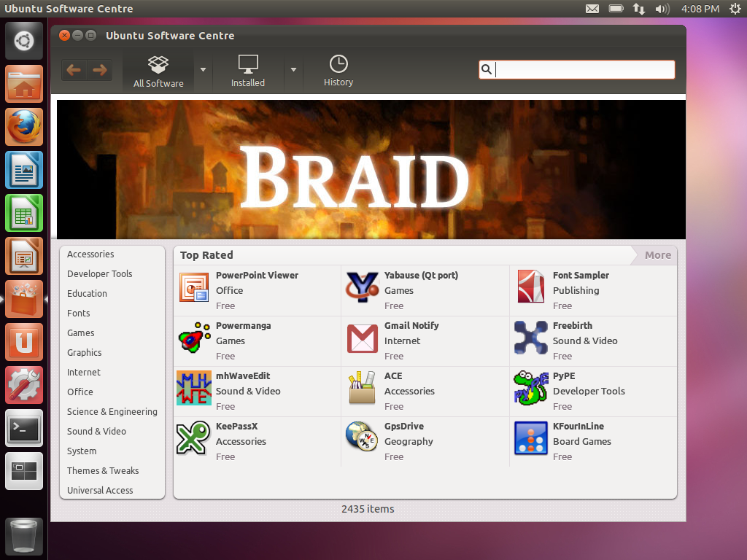Viewport: 747px width, 560px height.
Task: Click the back arrow navigation button
Action: point(74,70)
